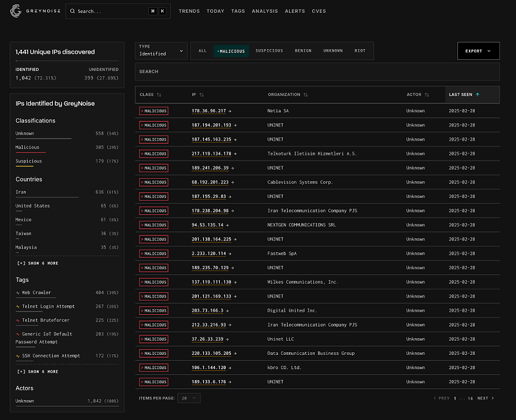Image resolution: width=516 pixels, height=420 pixels.
Task: Click arrow icon next to IP 2.233.120.114
Action: (230, 254)
